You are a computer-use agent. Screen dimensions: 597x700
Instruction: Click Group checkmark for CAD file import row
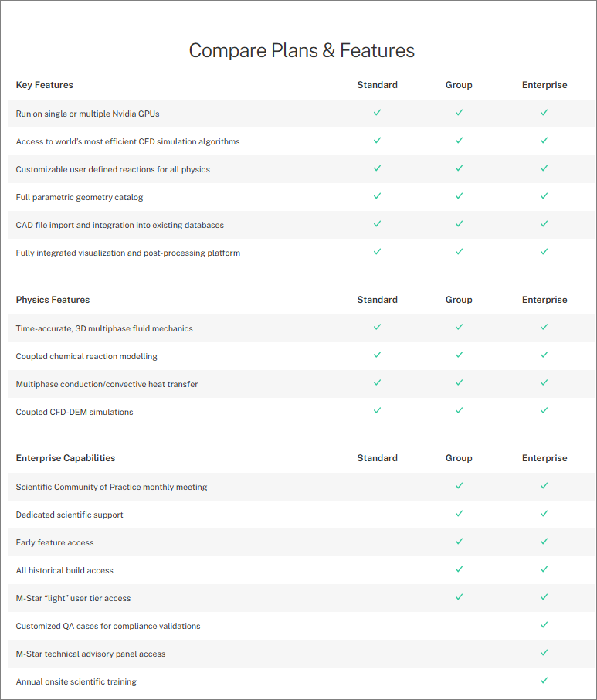[459, 223]
